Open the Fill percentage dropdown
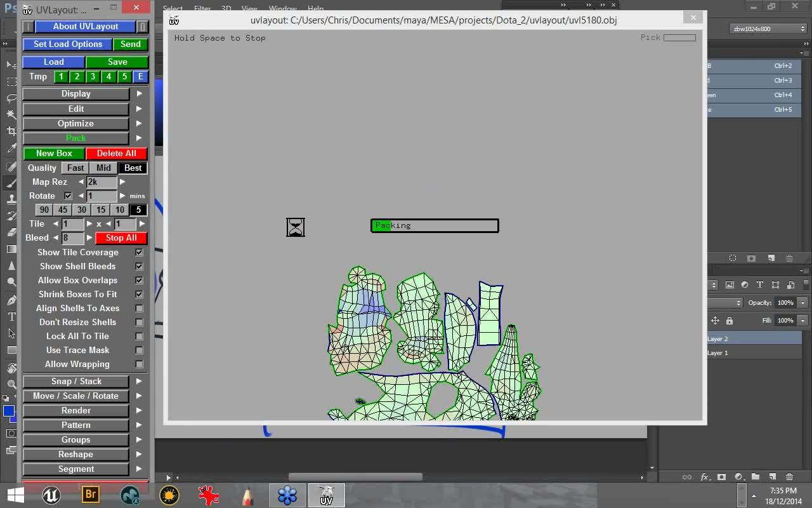 [x=802, y=321]
